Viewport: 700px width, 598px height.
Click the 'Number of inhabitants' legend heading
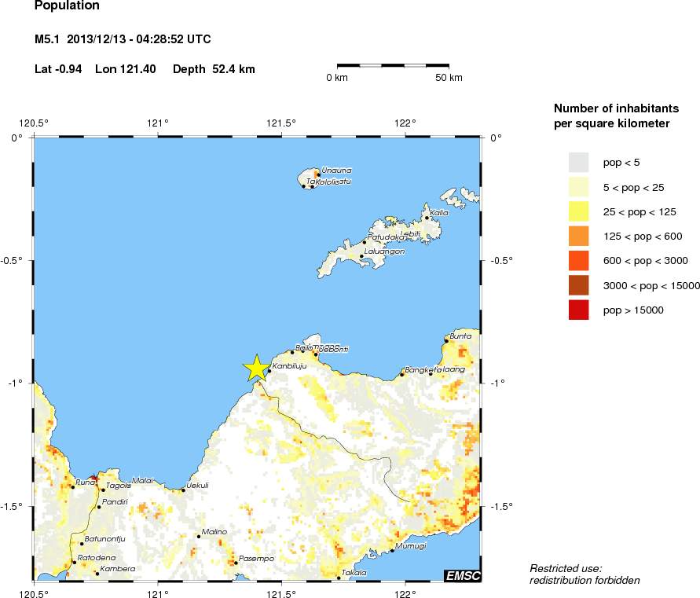pos(616,108)
